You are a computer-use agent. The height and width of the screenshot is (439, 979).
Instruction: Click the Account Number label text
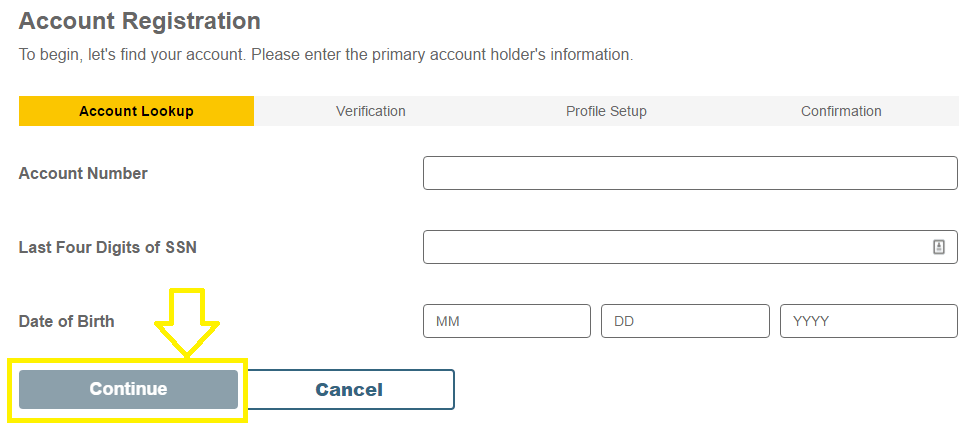point(83,173)
